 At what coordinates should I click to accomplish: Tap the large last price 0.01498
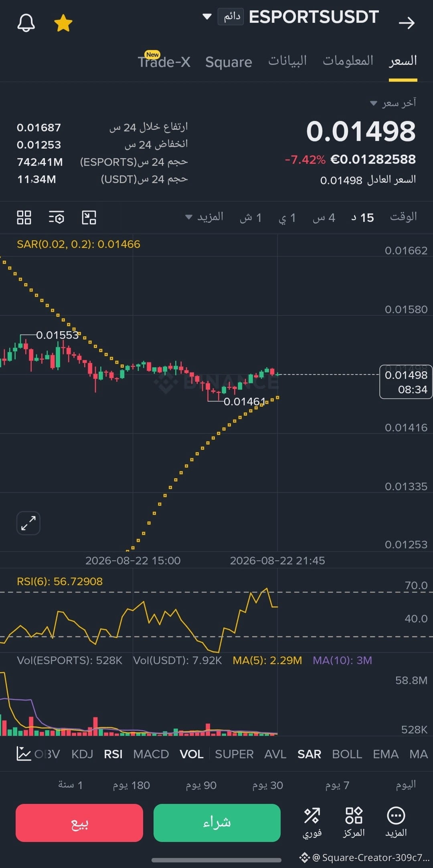361,131
